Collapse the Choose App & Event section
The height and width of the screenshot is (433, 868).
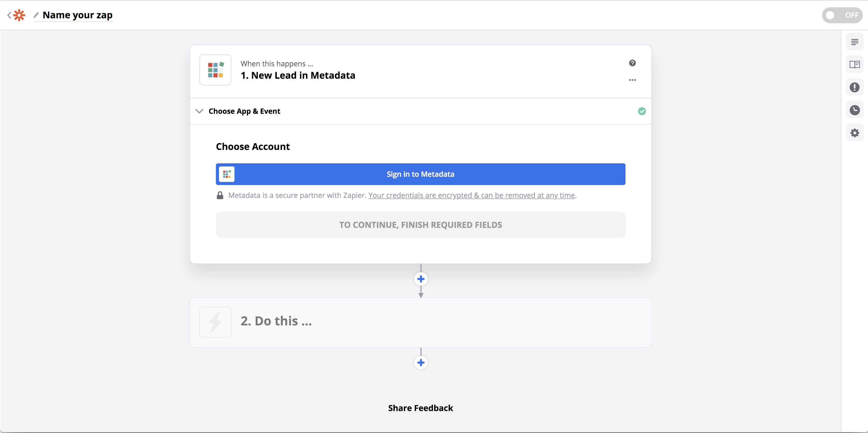[x=199, y=111]
